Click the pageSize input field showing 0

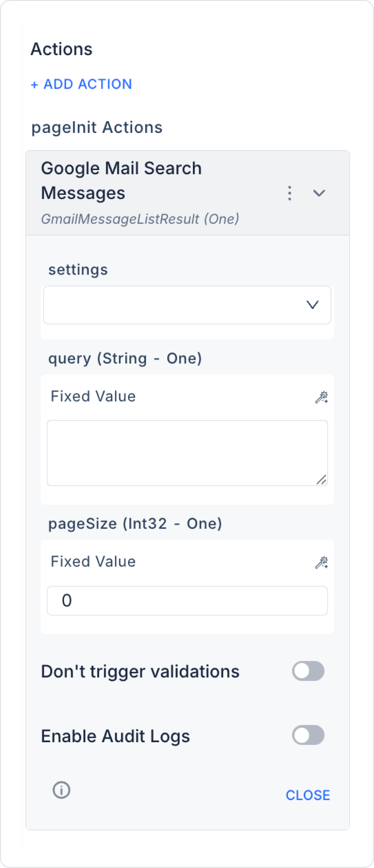point(187,601)
